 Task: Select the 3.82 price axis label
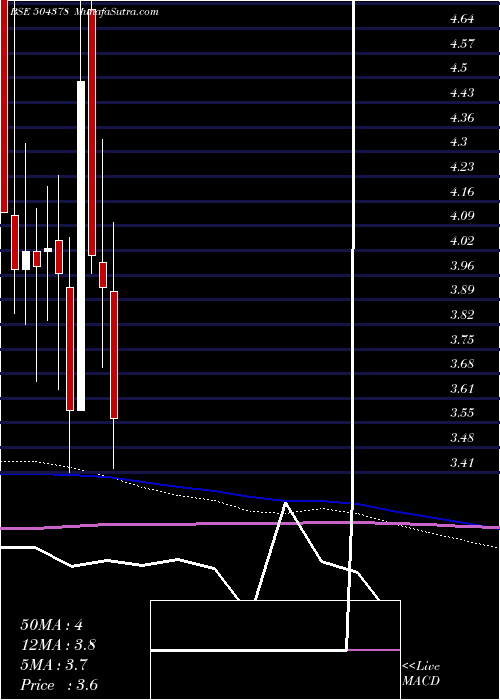[x=462, y=315]
